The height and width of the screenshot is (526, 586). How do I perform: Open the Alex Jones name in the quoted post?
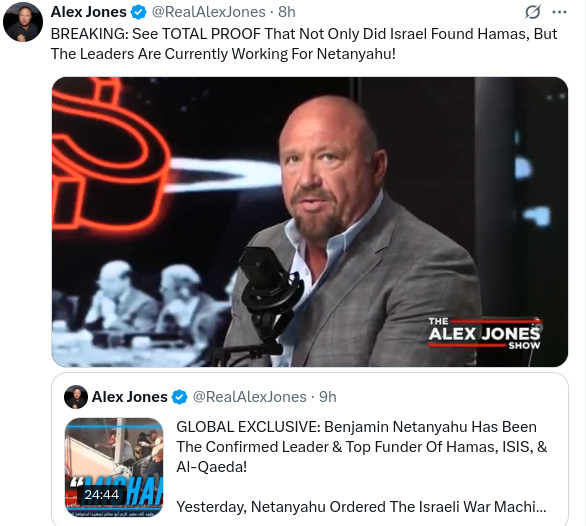pyautogui.click(x=130, y=397)
